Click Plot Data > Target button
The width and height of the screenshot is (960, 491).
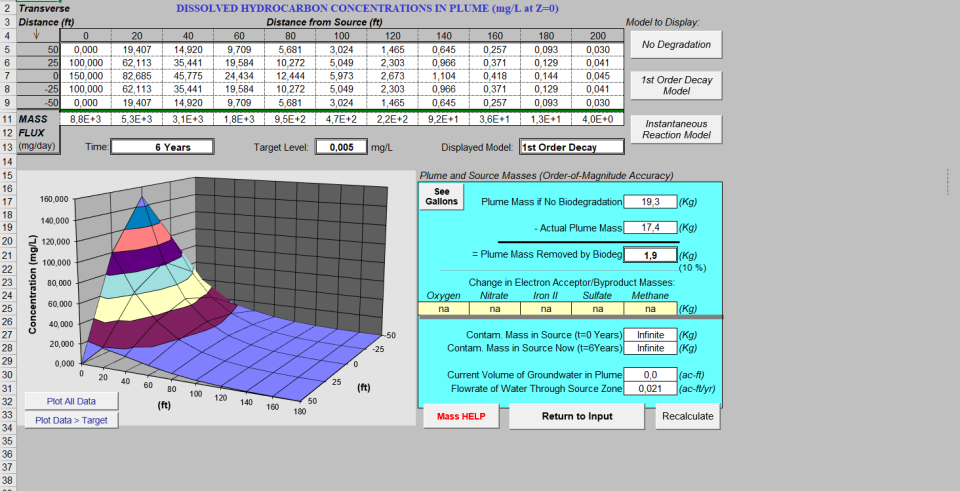click(x=70, y=420)
